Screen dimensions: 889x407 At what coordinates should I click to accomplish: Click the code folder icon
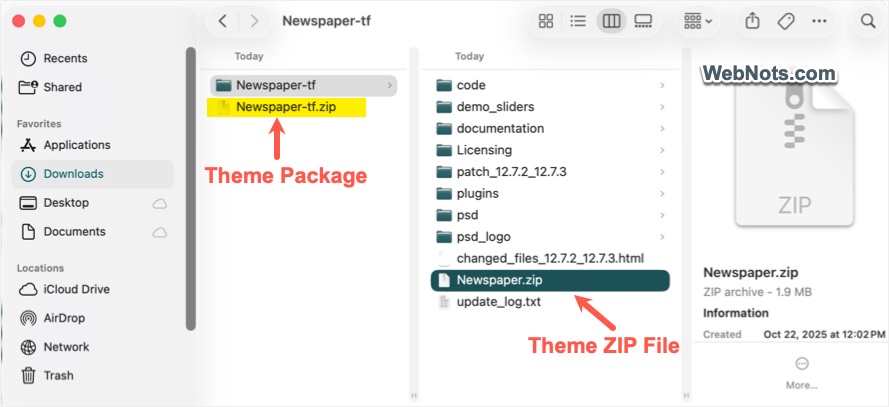pos(444,86)
